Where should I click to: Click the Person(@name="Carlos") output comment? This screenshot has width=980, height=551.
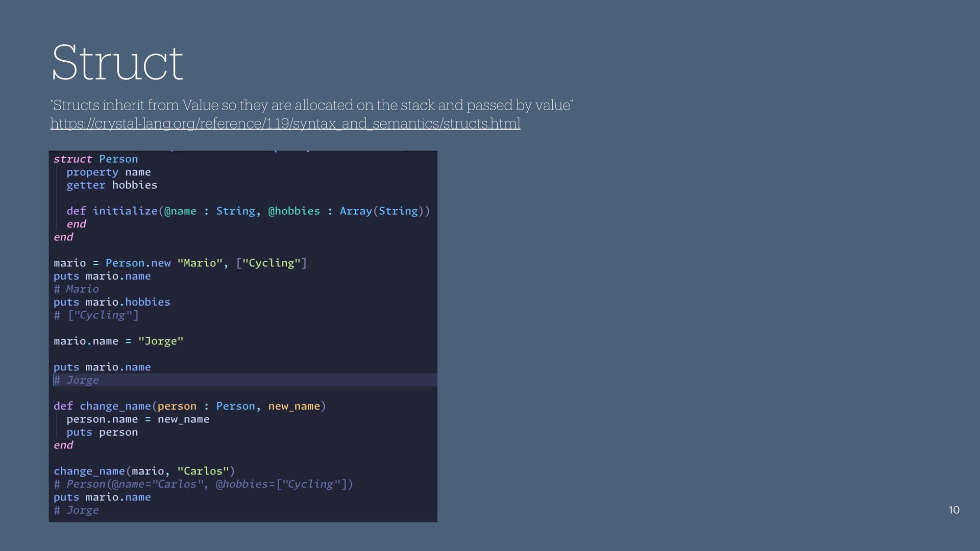[203, 484]
